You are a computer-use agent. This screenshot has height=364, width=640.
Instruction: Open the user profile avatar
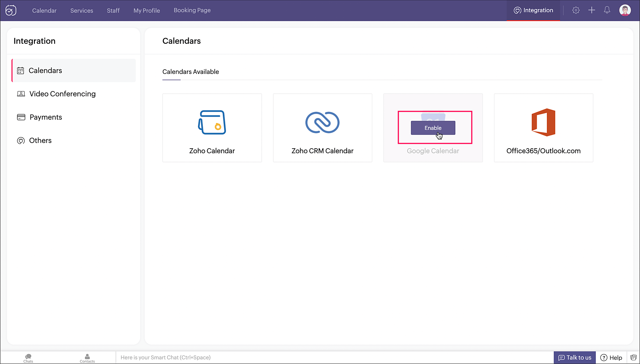pyautogui.click(x=625, y=10)
